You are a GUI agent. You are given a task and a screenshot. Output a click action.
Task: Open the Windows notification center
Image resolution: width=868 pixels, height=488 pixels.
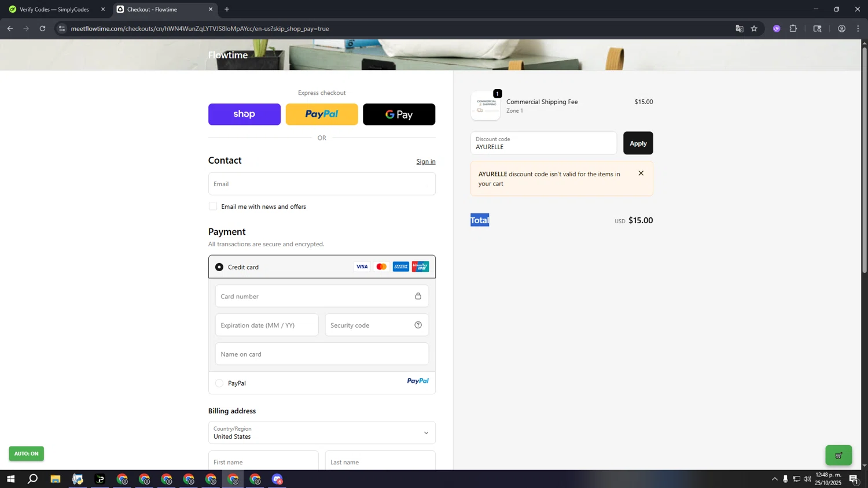854,479
